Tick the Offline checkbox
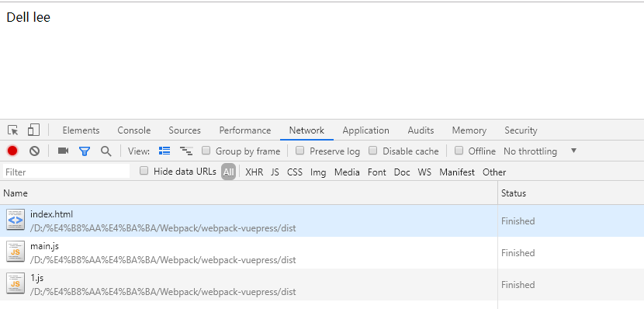This screenshot has height=309, width=644. pyautogui.click(x=459, y=151)
